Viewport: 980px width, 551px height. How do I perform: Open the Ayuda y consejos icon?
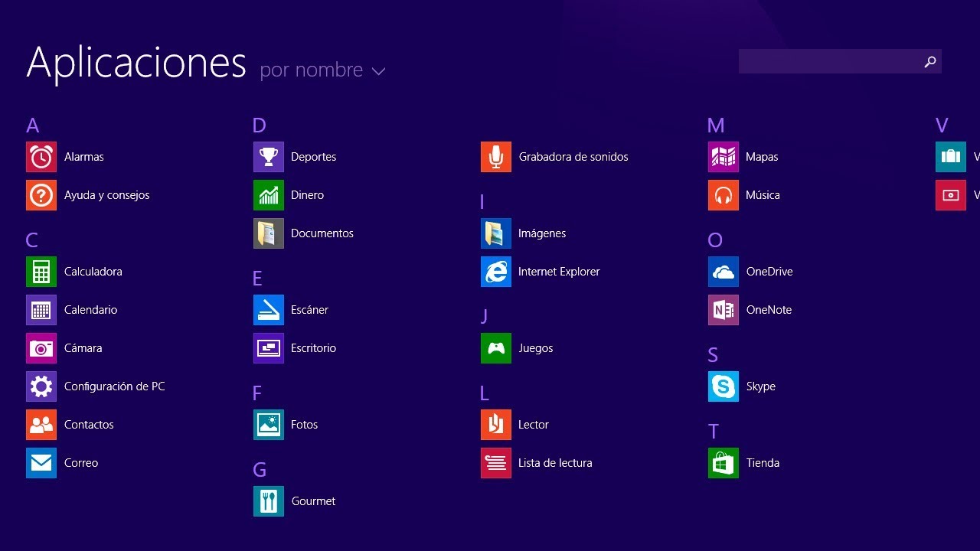[x=41, y=195]
